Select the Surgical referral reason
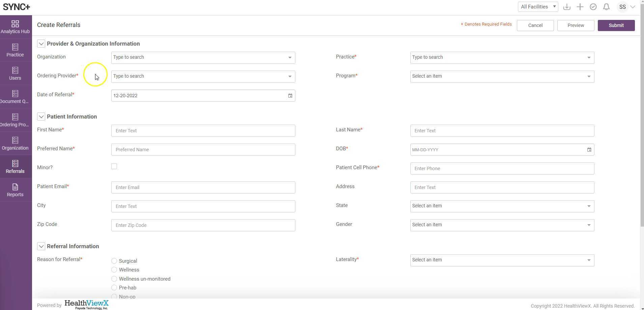The height and width of the screenshot is (310, 644). point(114,261)
